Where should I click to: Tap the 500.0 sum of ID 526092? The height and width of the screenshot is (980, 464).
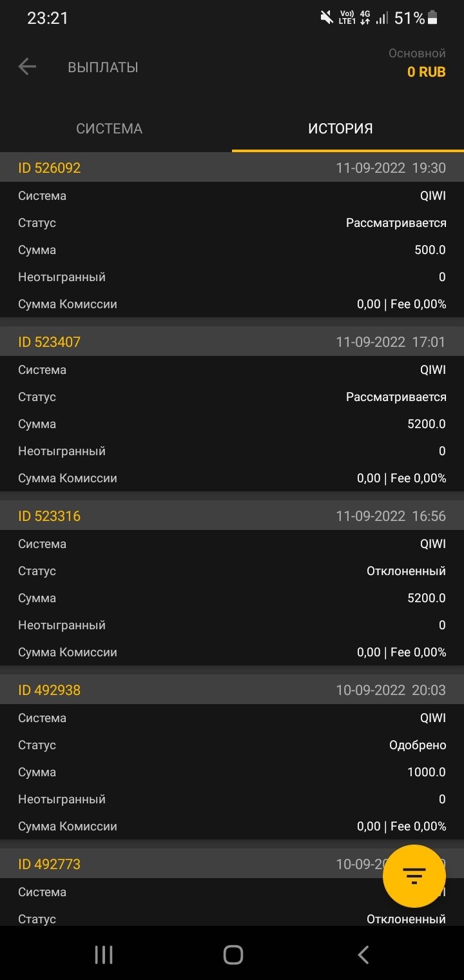click(430, 250)
